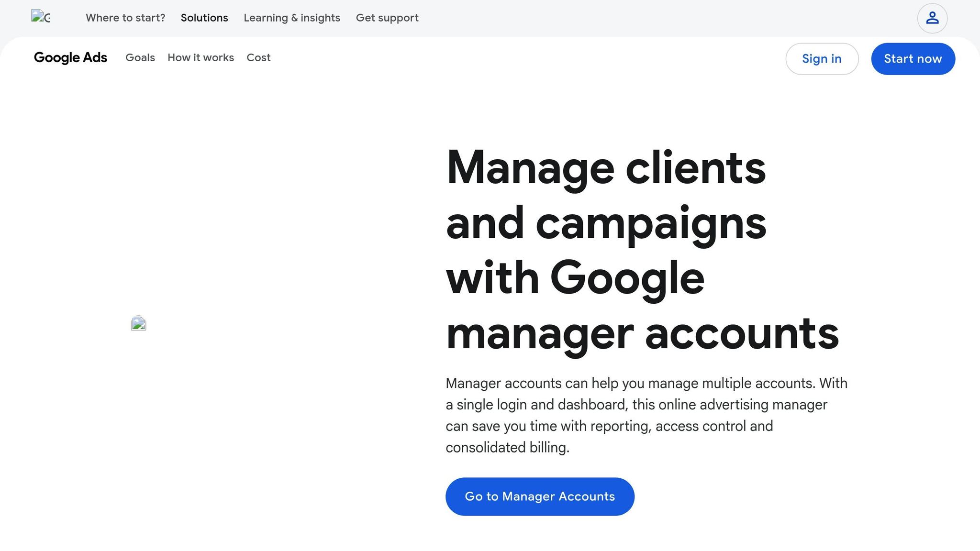Open Goals from the Google Ads subnav
The image size is (980, 551).
pyautogui.click(x=140, y=58)
